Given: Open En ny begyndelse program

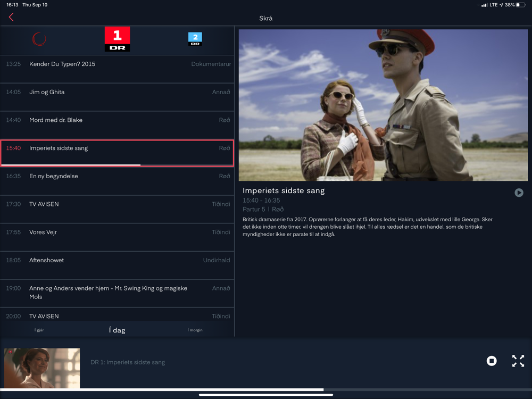Looking at the screenshot, I should [117, 181].
